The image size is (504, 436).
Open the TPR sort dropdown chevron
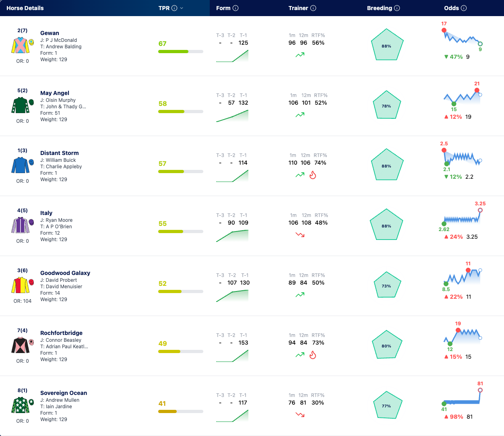pos(182,8)
